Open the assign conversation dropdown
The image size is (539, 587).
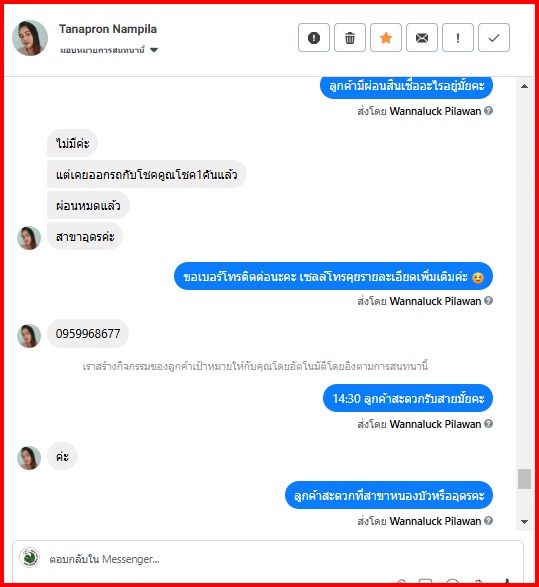pyautogui.click(x=109, y=50)
